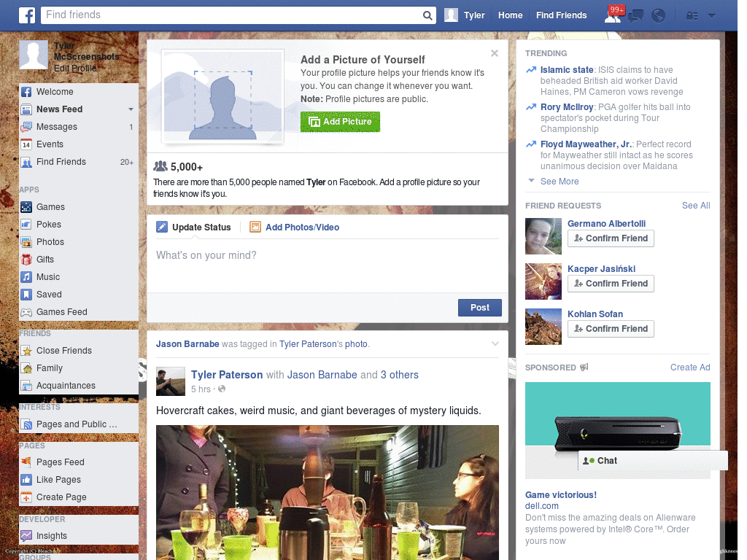This screenshot has height=560, width=747.
Task: Click the post's public audience globe icon
Action: (x=222, y=389)
